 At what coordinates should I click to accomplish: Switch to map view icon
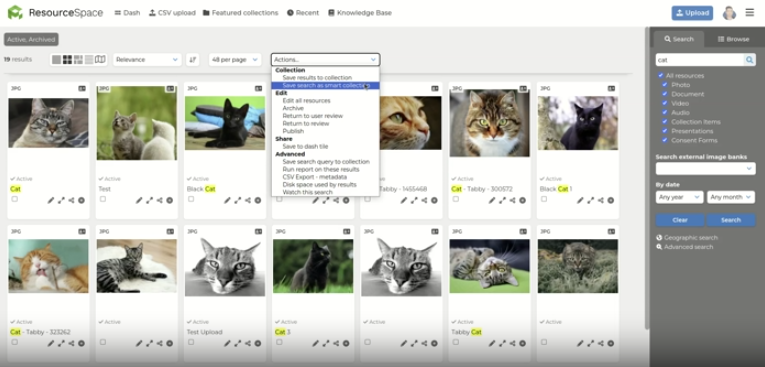click(100, 60)
